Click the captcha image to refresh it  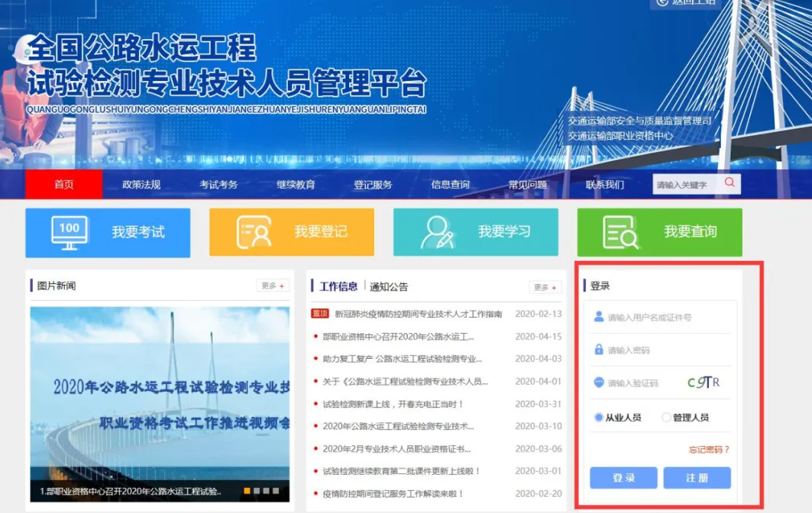point(703,382)
